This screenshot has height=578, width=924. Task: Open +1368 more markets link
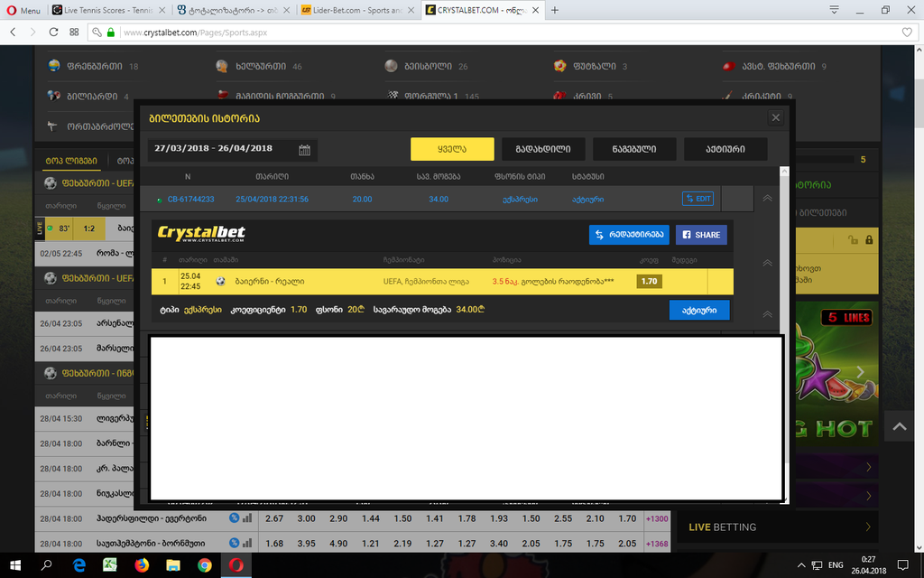coord(657,544)
